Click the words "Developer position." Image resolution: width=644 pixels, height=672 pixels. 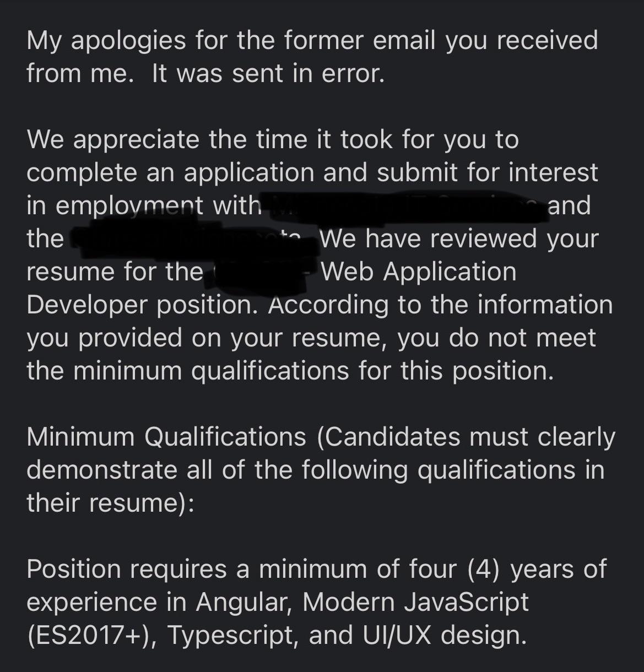[x=142, y=305]
